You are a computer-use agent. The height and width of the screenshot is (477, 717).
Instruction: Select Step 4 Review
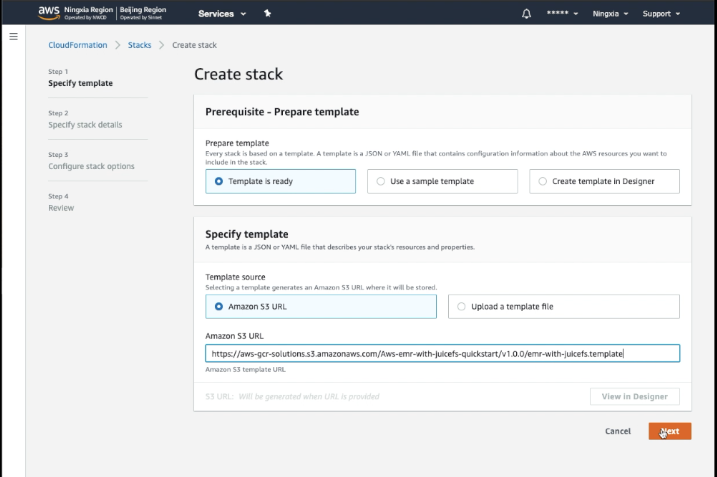[x=61, y=203]
